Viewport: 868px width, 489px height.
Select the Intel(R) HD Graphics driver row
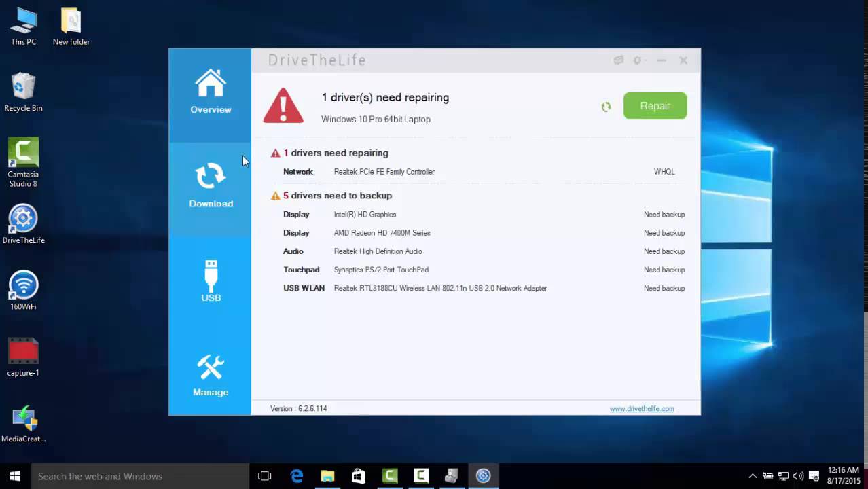[479, 215]
